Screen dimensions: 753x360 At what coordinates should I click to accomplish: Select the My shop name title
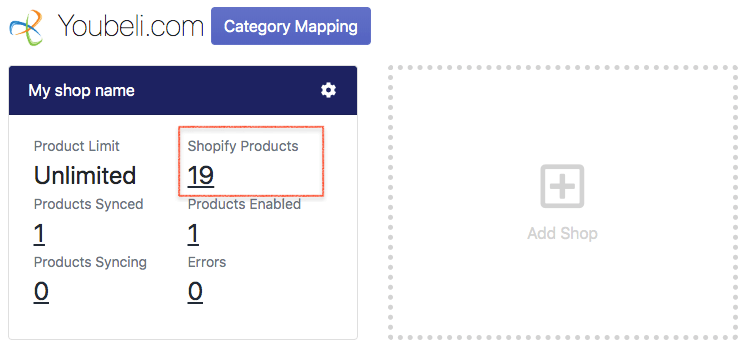(x=81, y=90)
